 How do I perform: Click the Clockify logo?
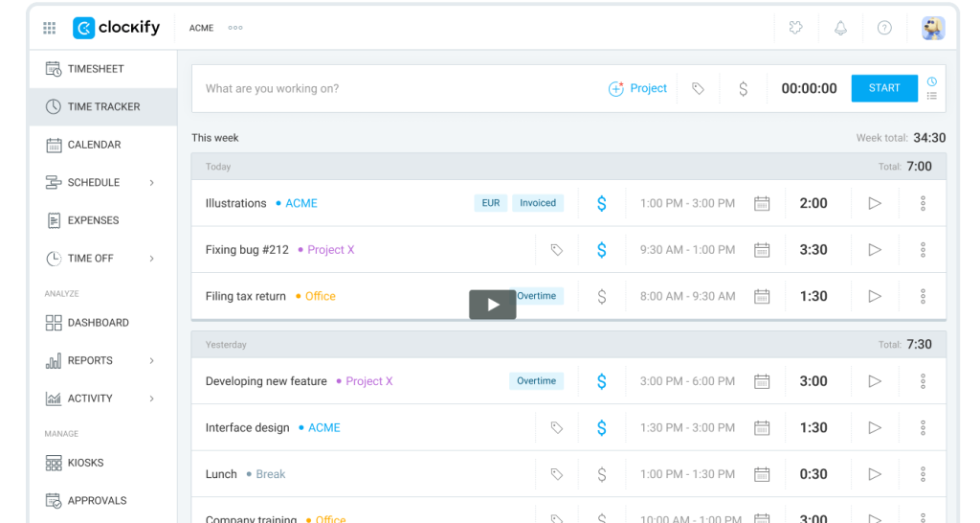click(116, 28)
